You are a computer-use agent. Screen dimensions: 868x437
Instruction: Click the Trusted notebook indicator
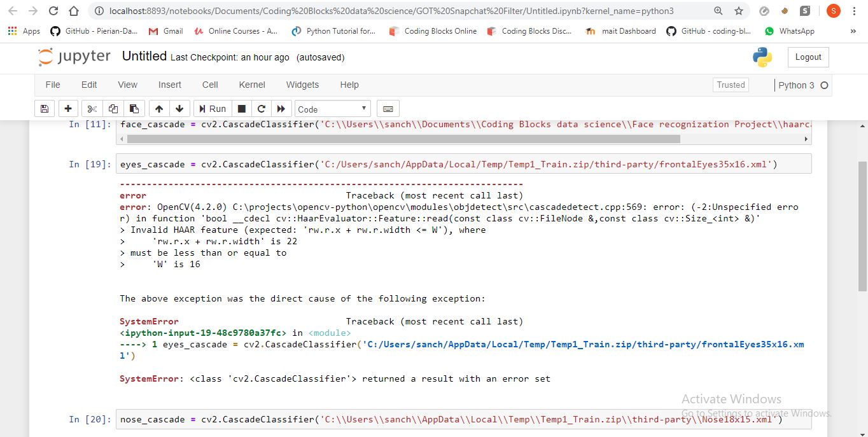[x=731, y=85]
